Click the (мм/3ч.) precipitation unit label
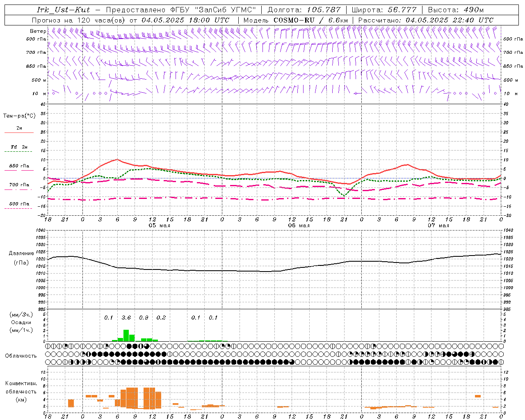 21,315
